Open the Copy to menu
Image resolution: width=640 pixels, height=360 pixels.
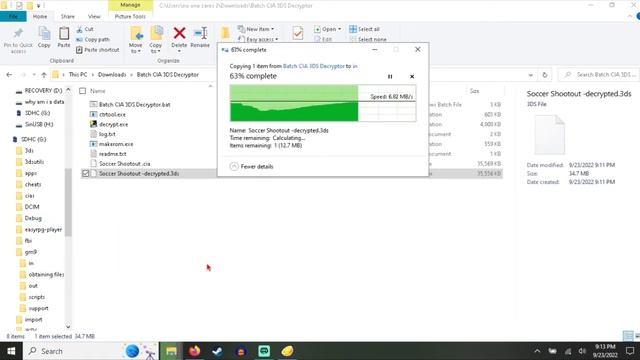[x=156, y=40]
